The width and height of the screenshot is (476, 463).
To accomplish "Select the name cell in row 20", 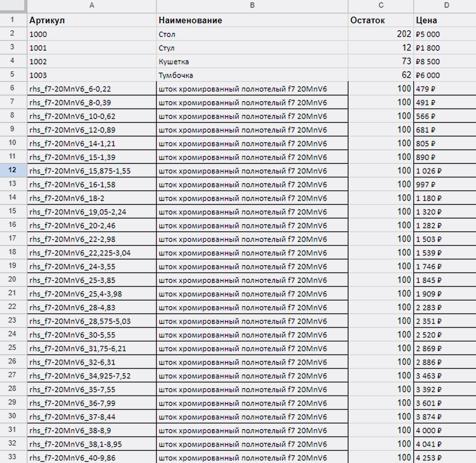I will (x=252, y=280).
